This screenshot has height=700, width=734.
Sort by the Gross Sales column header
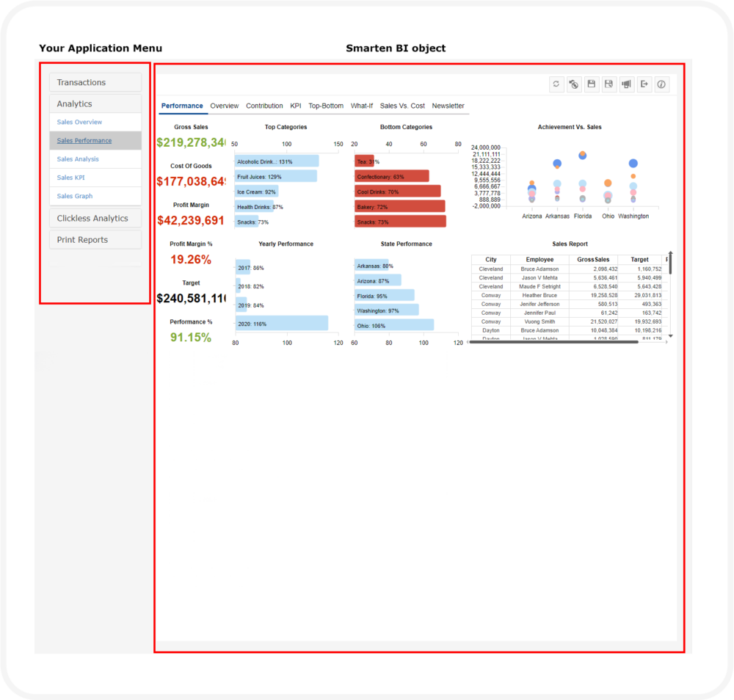(593, 259)
